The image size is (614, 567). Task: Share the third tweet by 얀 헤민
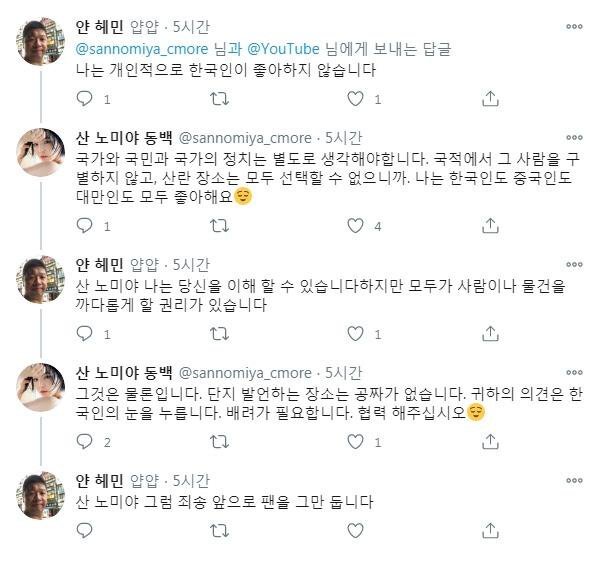(490, 334)
